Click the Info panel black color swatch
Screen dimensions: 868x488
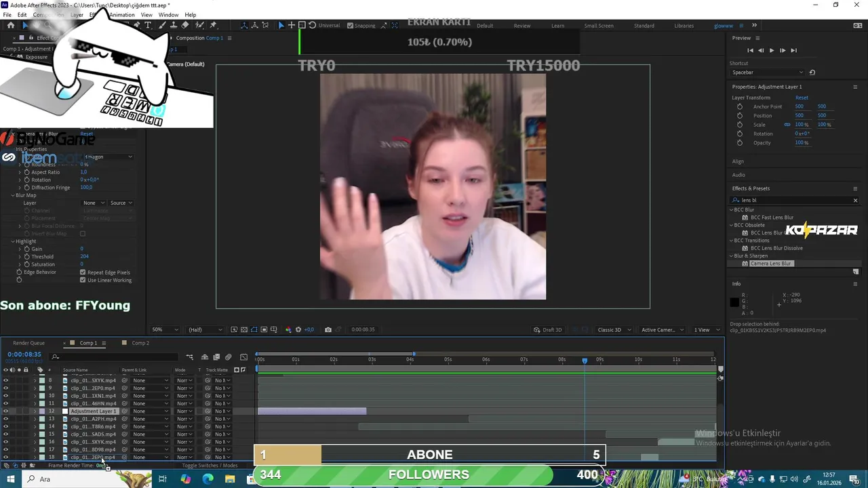click(x=734, y=302)
